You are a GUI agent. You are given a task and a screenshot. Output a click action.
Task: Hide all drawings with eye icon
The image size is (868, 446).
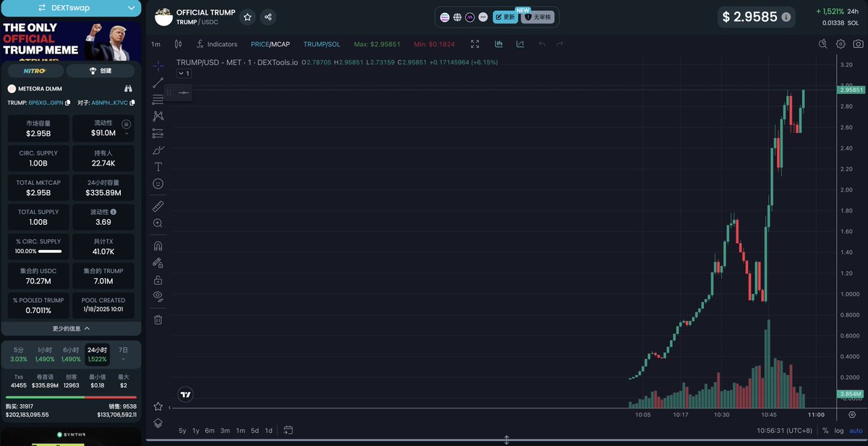tap(158, 296)
